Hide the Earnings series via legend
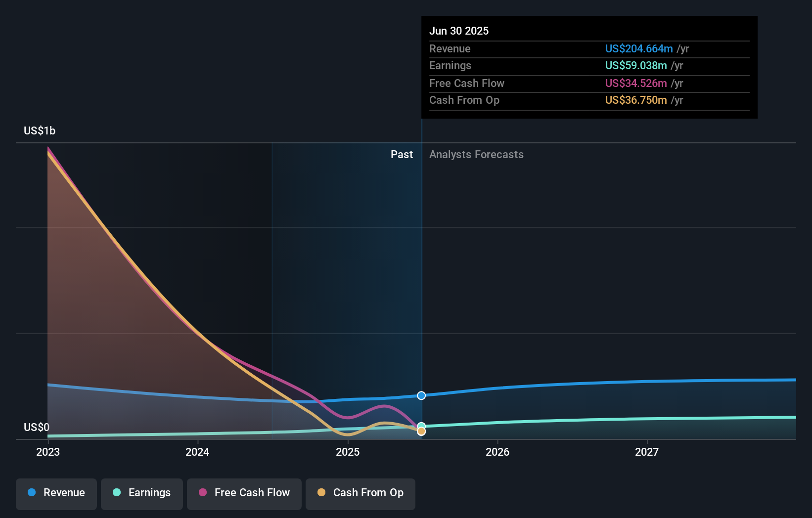The width and height of the screenshot is (812, 518). (x=142, y=494)
